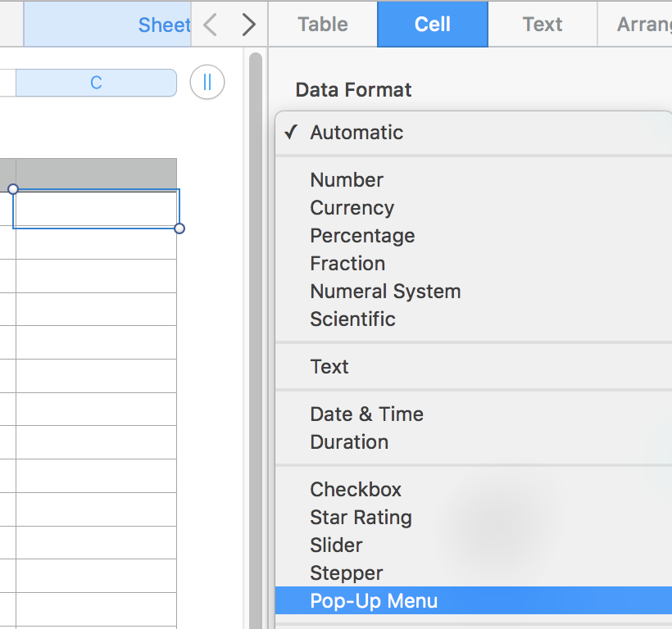672x629 pixels.
Task: Open the Cell inspector tab
Action: point(433,25)
